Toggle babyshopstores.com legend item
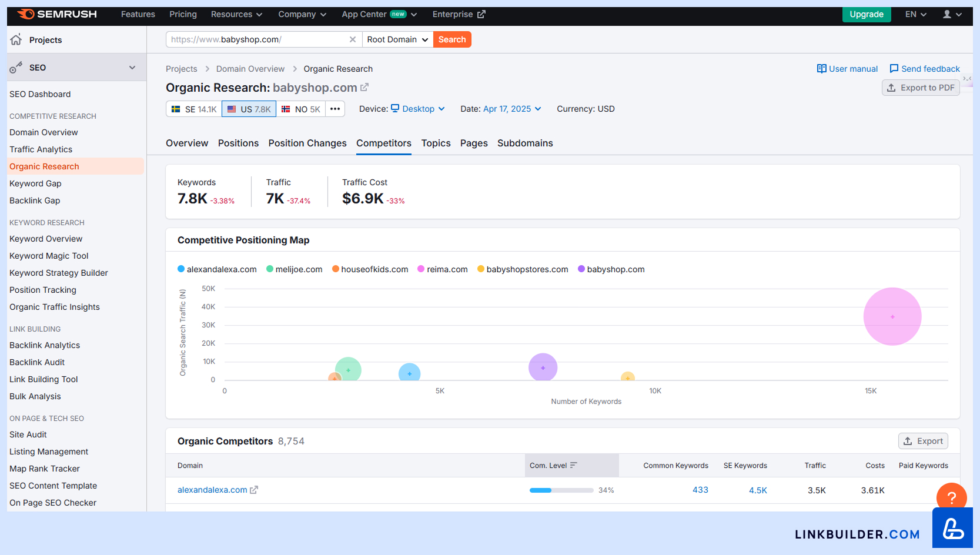 pos(523,269)
